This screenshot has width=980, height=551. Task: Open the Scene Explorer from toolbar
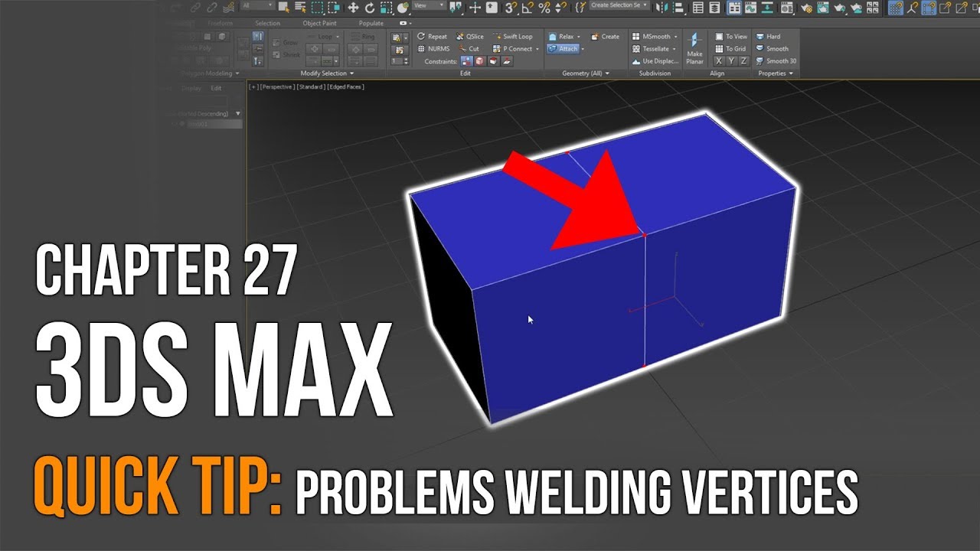click(x=698, y=7)
